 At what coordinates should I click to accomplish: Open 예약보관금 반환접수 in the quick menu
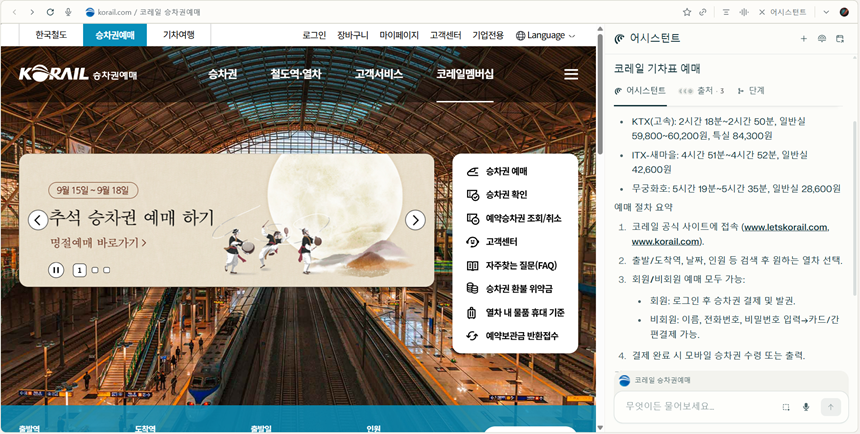[x=515, y=336]
